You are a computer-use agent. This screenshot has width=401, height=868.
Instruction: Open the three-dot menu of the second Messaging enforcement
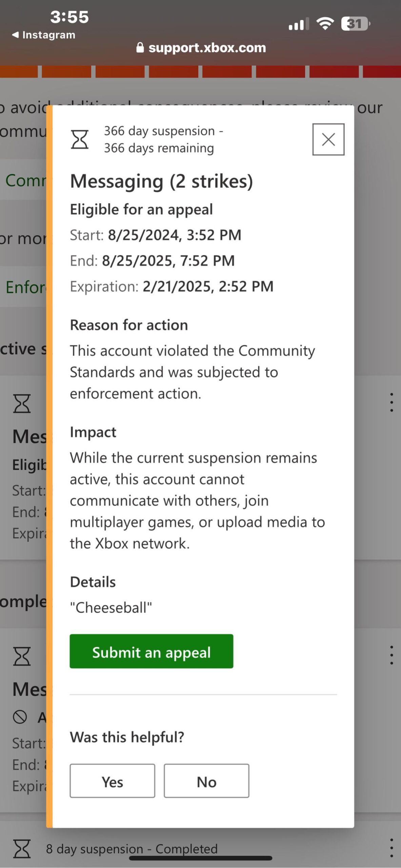[392, 655]
